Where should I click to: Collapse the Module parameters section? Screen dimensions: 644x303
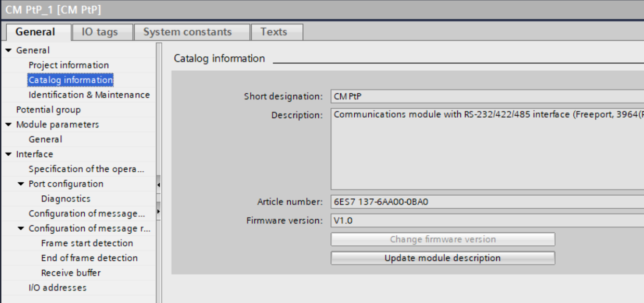pyautogui.click(x=9, y=125)
